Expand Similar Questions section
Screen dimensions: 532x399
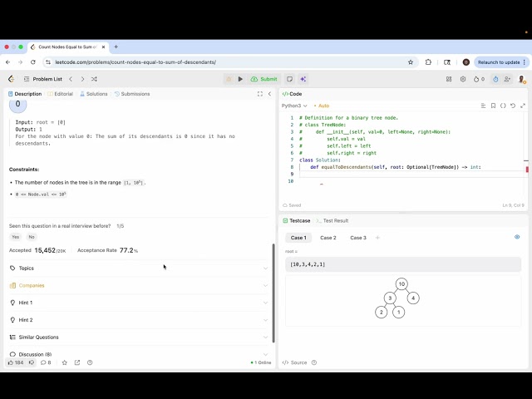[139, 337]
